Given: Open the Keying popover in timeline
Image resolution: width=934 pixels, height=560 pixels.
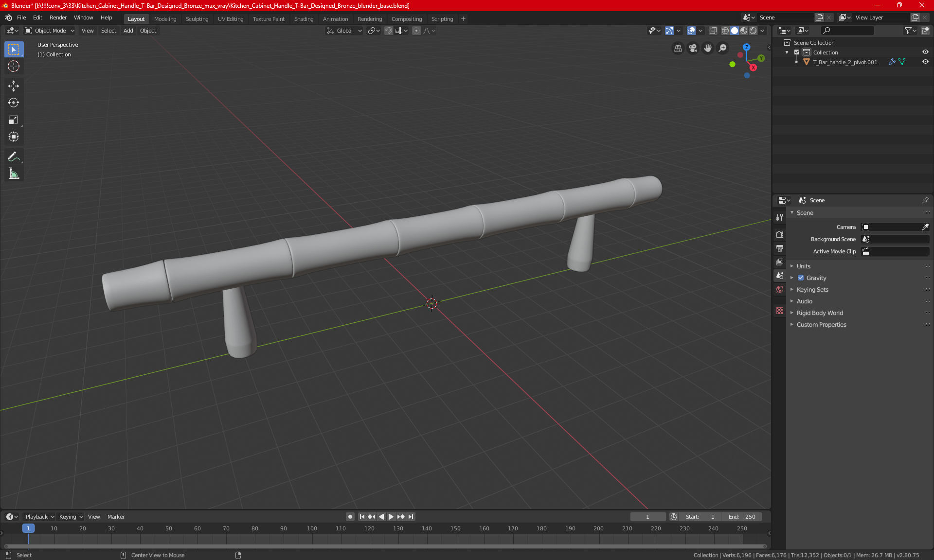Looking at the screenshot, I should (x=71, y=517).
